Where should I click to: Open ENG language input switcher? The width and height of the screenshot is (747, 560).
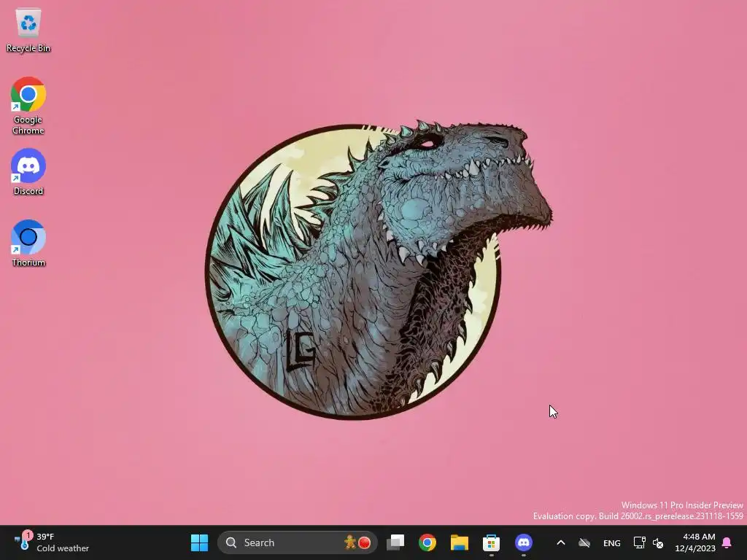click(612, 542)
